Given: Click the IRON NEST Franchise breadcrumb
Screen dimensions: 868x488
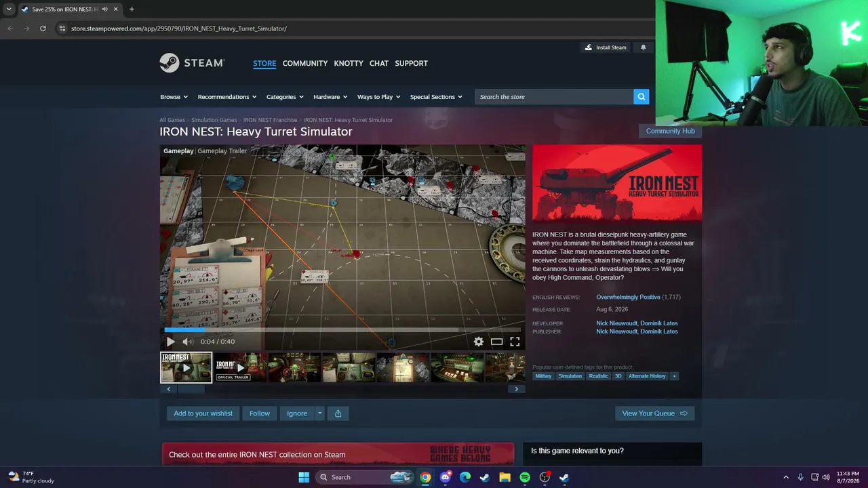Looking at the screenshot, I should tap(271, 120).
